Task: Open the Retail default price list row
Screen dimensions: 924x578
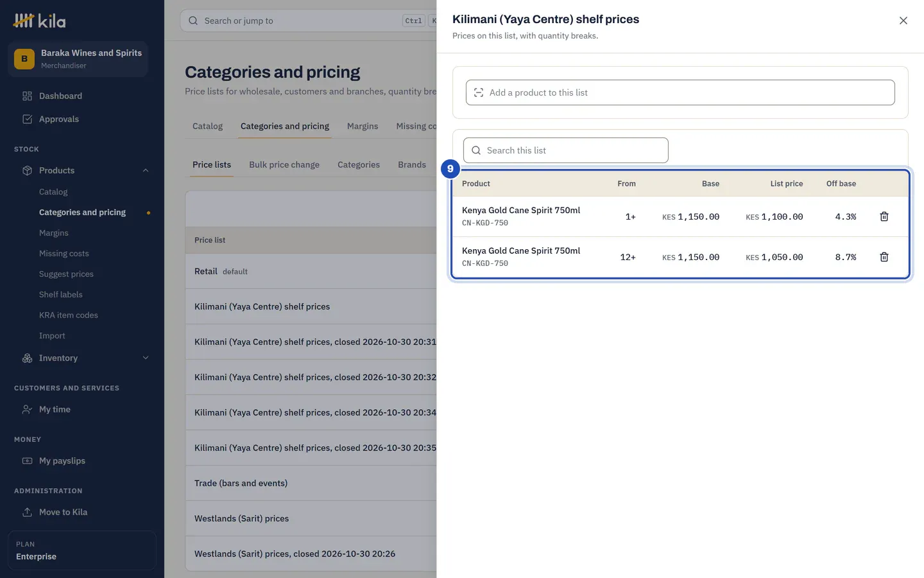Action: pyautogui.click(x=311, y=271)
